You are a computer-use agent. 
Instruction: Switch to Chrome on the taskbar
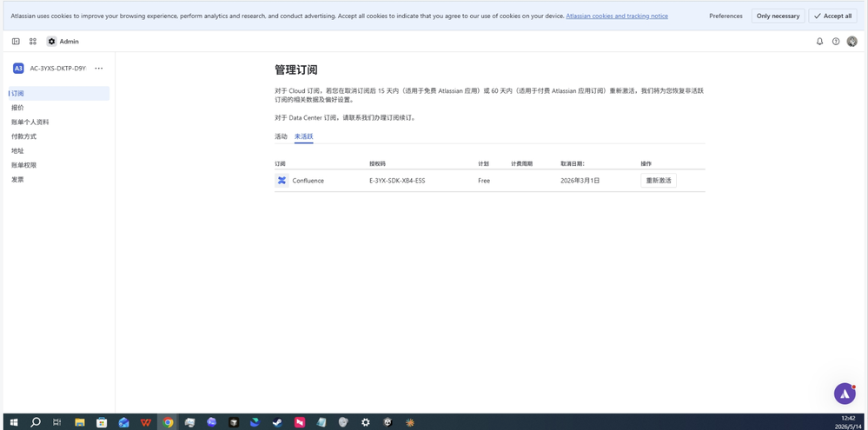click(168, 422)
